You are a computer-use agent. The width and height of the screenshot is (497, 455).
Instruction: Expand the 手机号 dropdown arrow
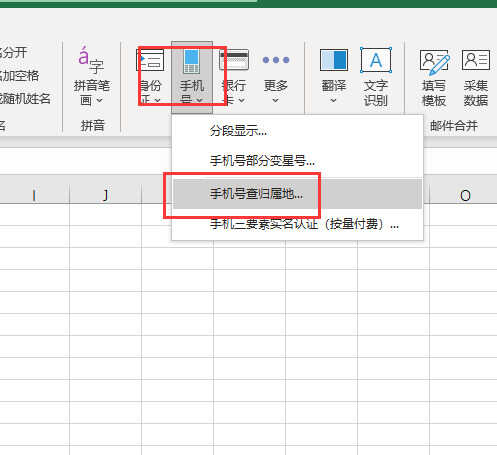click(199, 100)
